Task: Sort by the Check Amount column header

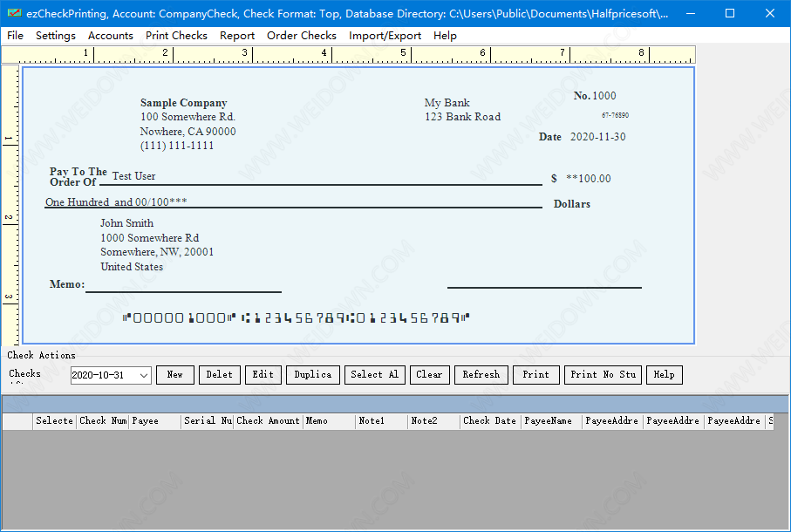Action: click(x=268, y=421)
